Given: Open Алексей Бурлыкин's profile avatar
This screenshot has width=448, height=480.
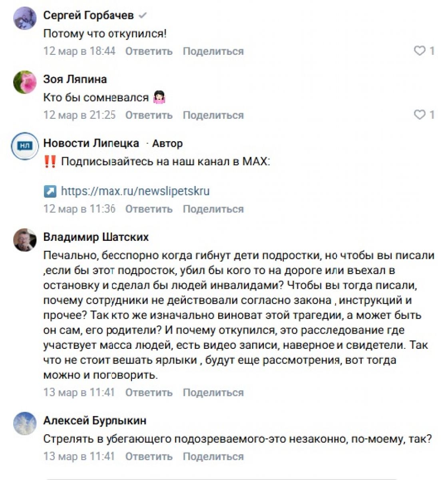Looking at the screenshot, I should (x=25, y=424).
